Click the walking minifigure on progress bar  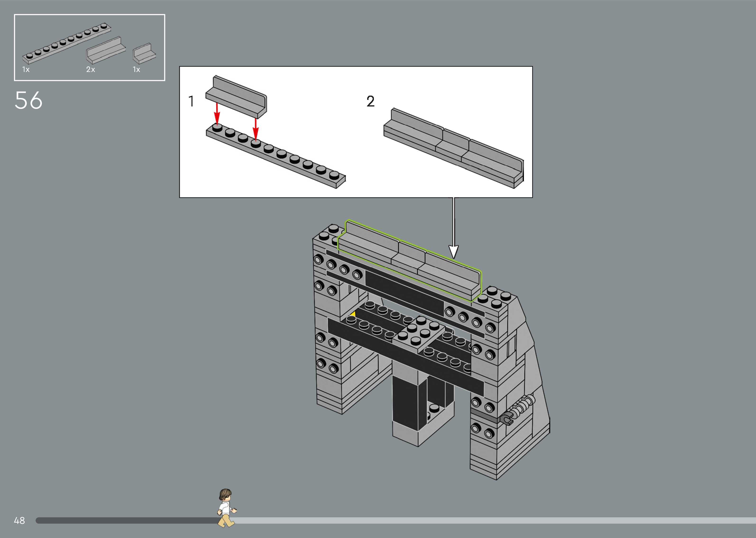click(226, 508)
